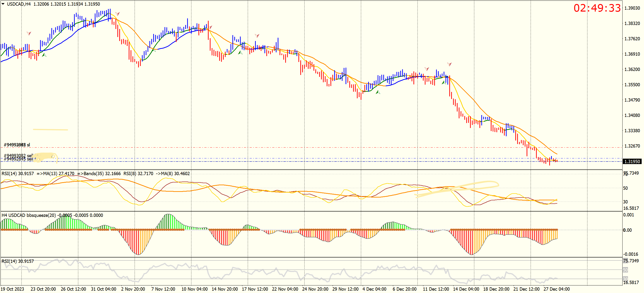Click green up-arrow below the 11 Dec candles

coord(443,82)
